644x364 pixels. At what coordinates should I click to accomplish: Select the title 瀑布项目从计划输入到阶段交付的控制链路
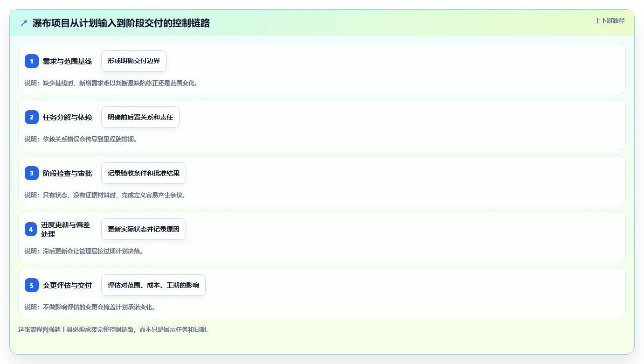[121, 23]
